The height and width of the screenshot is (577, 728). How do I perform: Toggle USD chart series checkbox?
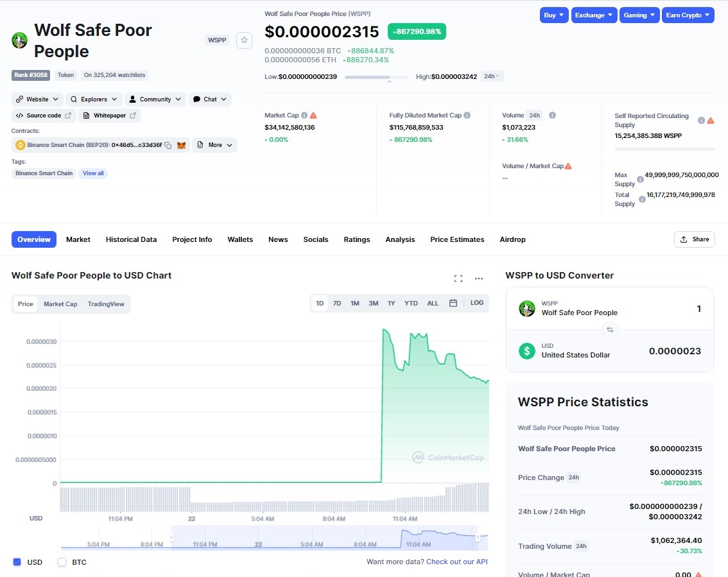coord(17,562)
